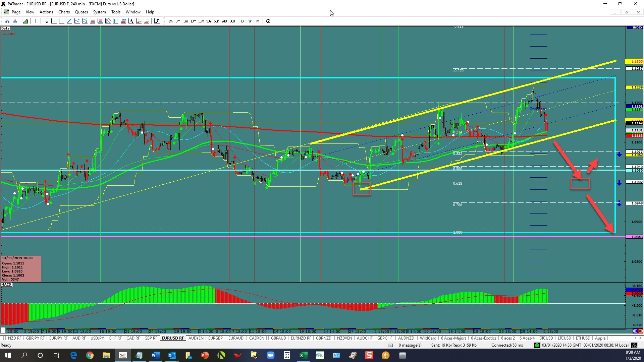
Task: Switch to WildCard tab
Action: tap(428, 338)
